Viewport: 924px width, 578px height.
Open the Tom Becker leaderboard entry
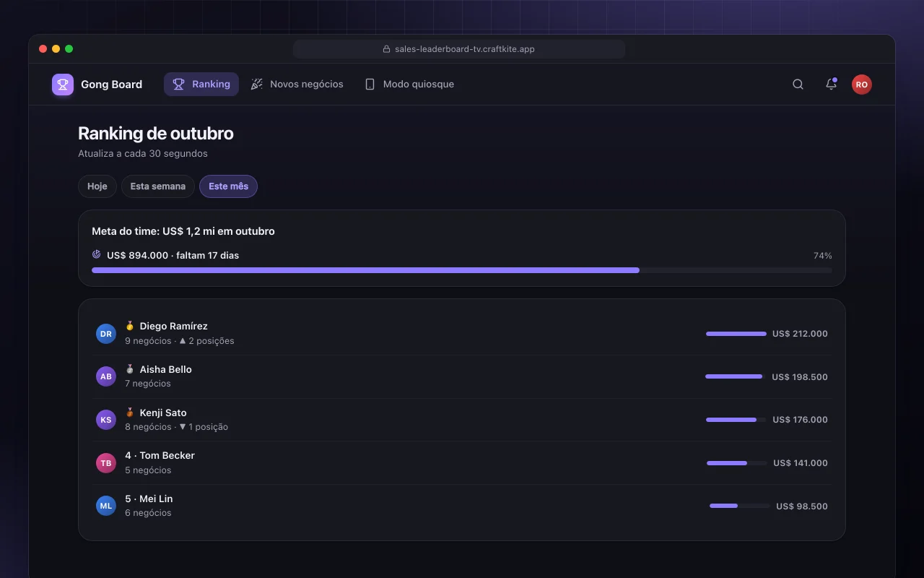(462, 463)
